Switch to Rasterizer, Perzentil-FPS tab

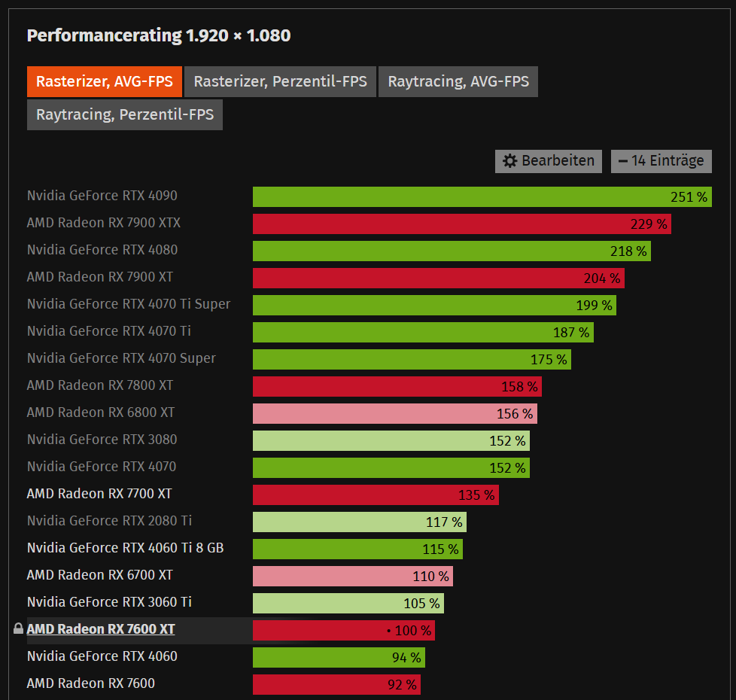click(280, 82)
